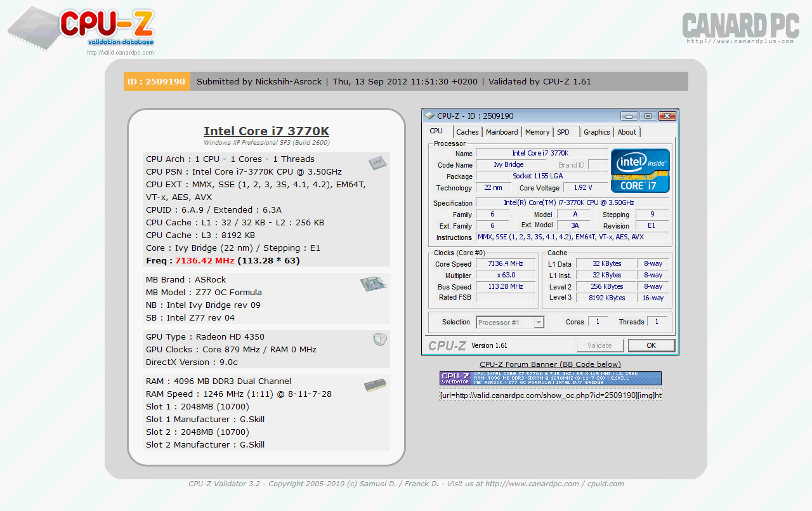812x511 pixels.
Task: Open the Memory tab
Action: point(537,132)
